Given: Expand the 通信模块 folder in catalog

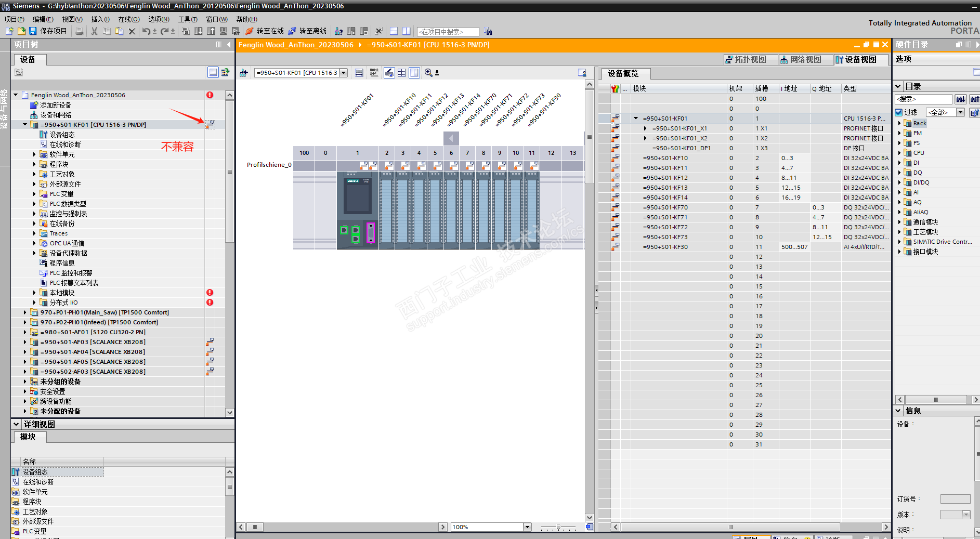Looking at the screenshot, I should 899,222.
